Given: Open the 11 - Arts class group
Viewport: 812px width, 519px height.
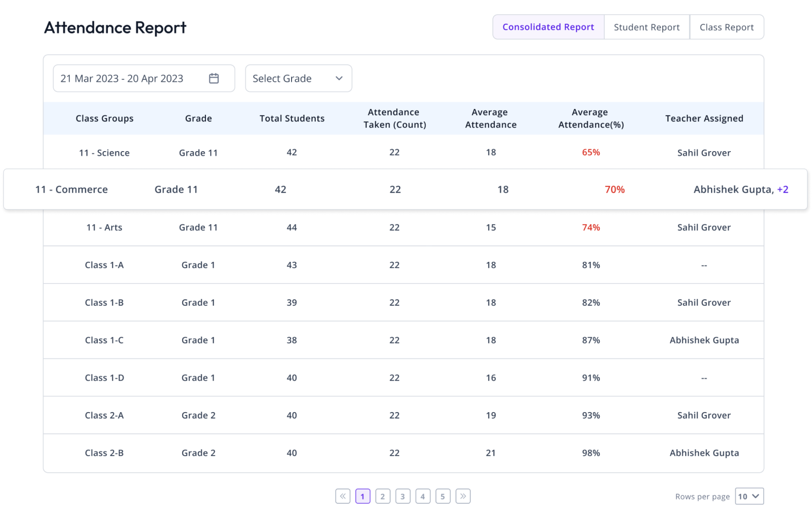Looking at the screenshot, I should pos(104,227).
